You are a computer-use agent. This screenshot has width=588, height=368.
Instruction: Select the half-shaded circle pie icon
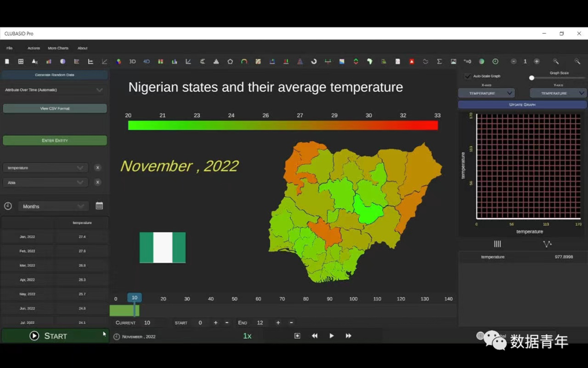point(63,61)
